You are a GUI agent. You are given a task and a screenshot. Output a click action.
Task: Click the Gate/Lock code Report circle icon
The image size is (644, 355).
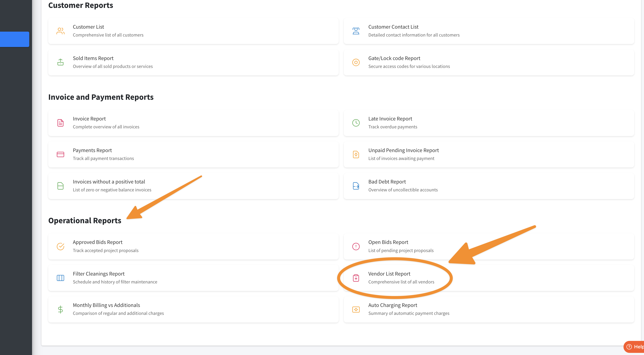(x=356, y=62)
